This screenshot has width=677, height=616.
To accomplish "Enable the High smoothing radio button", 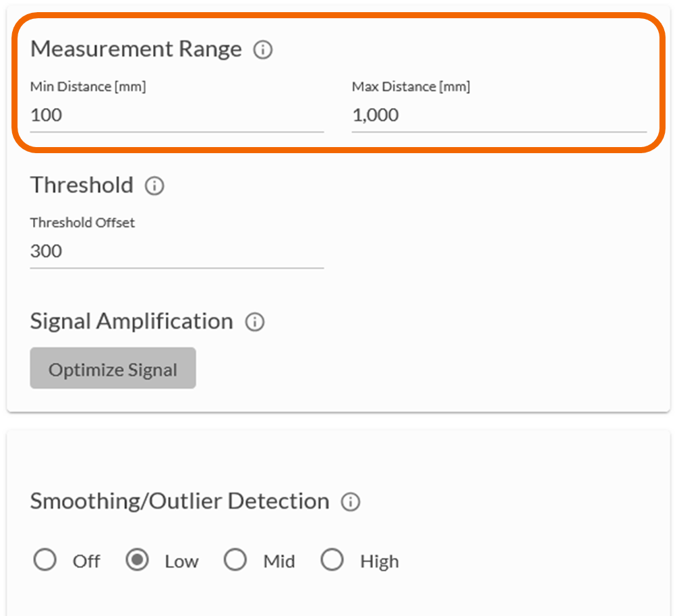I will (x=332, y=561).
